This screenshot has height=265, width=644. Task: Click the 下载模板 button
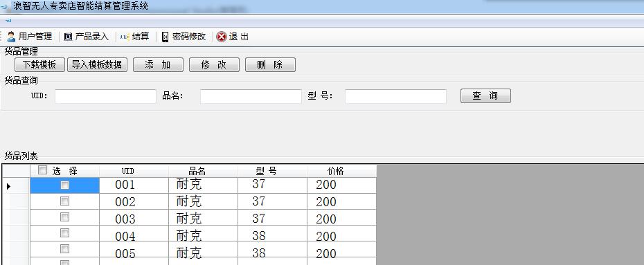(39, 65)
